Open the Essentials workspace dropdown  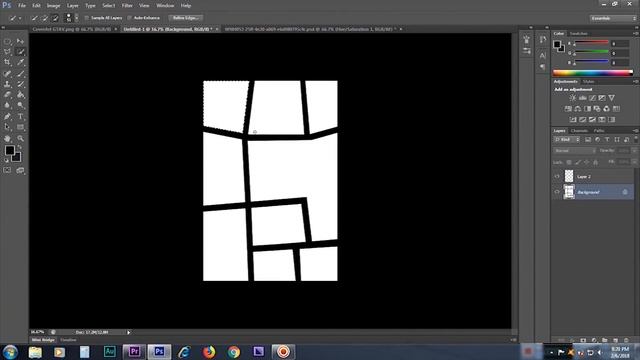pos(613,18)
